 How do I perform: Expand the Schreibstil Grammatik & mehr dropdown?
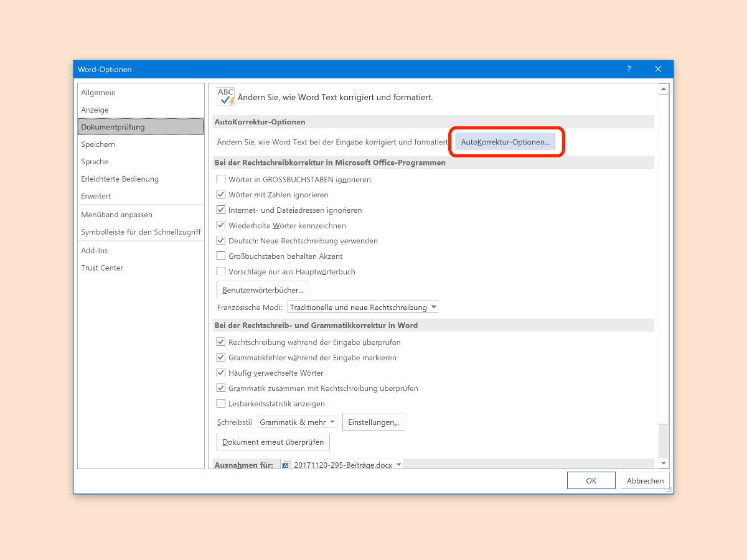point(298,422)
